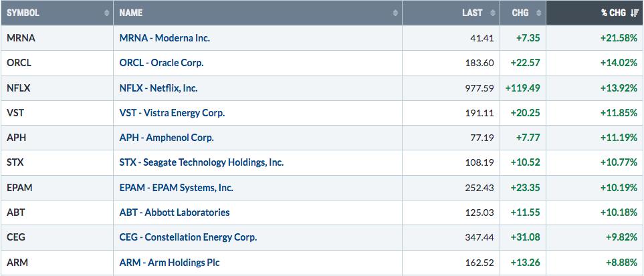Click the ARM - Arm Holdings Plc link
644x276 pixels.
tap(169, 262)
